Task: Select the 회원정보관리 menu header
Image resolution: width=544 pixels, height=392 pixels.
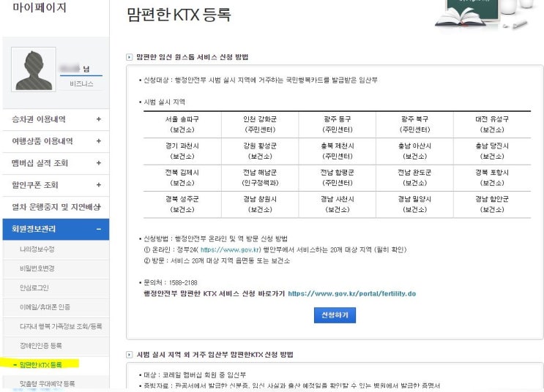Action: click(x=56, y=229)
